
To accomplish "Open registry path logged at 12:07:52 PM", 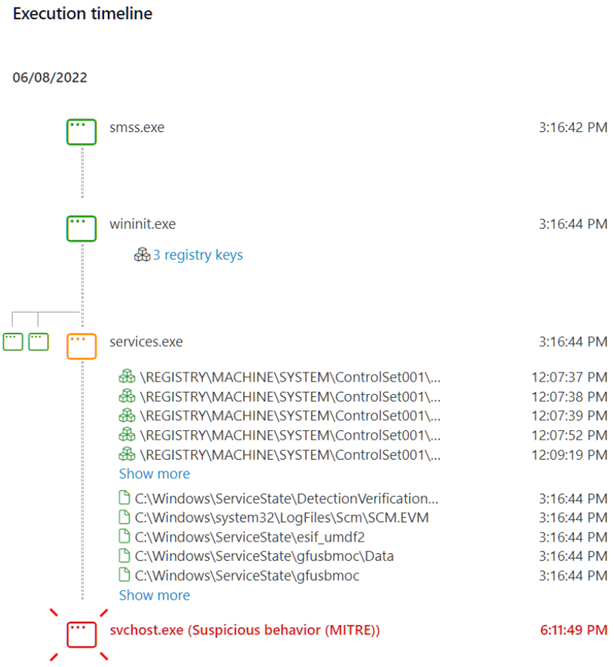I will coord(290,436).
